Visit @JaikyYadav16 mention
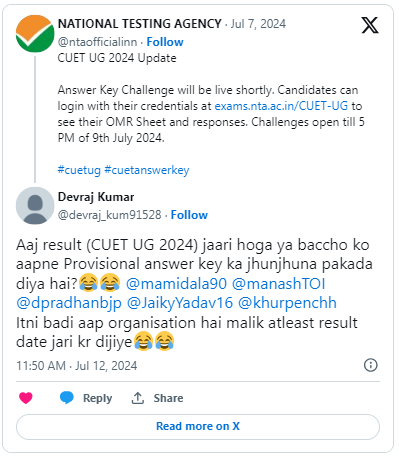399x457 pixels. click(180, 303)
